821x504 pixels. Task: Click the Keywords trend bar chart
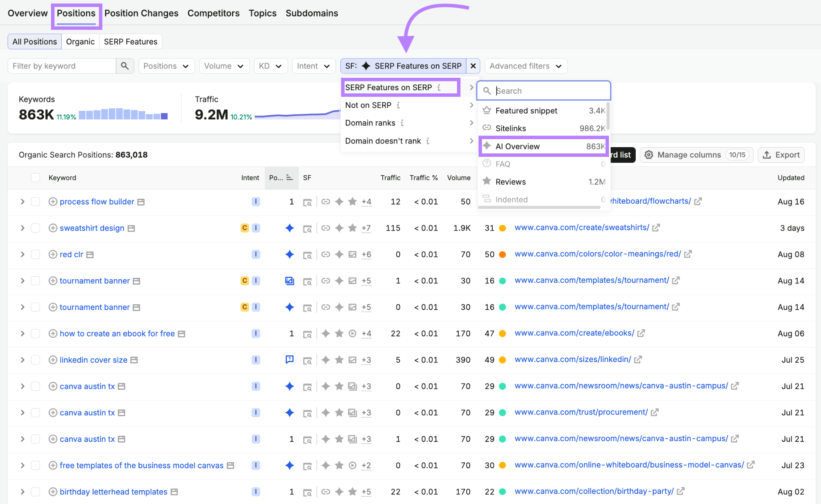coord(123,114)
